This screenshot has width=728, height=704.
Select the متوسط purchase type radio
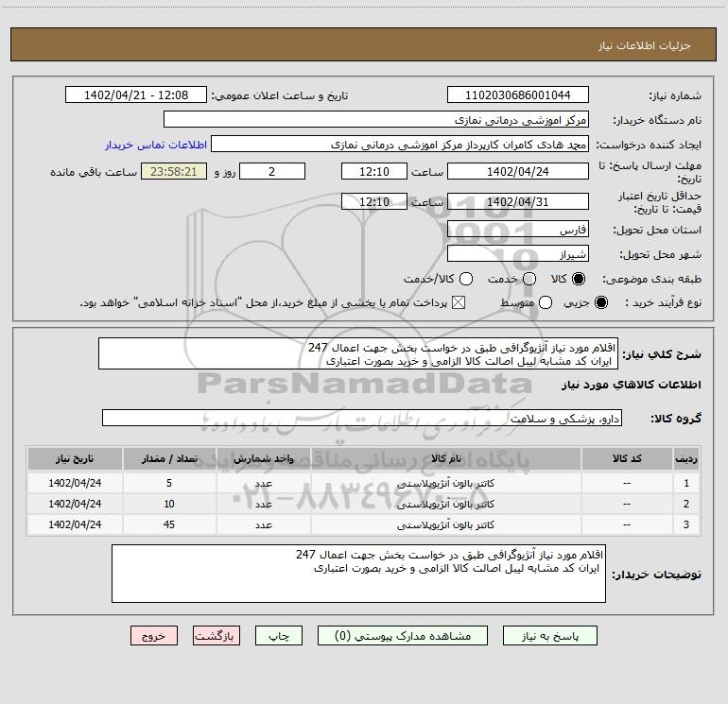[x=546, y=302]
